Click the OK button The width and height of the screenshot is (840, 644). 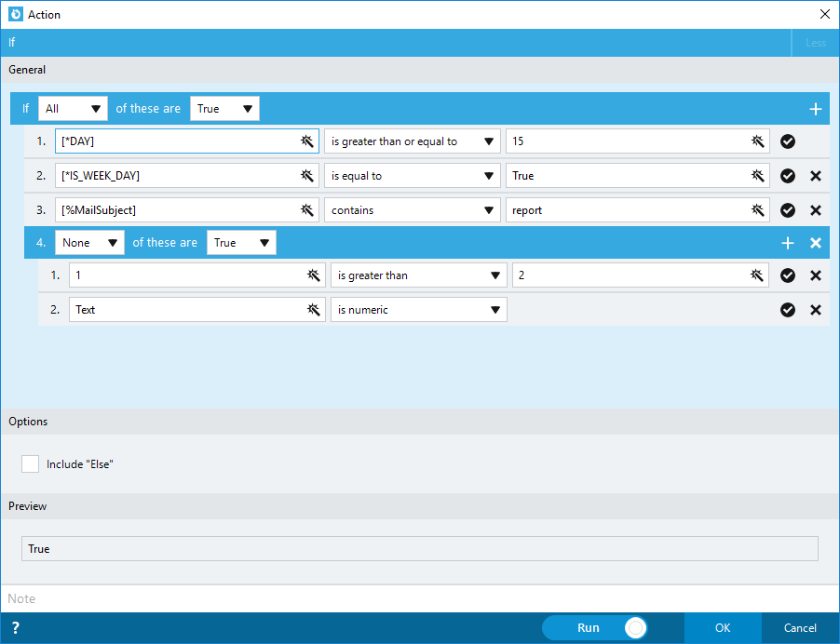(723, 627)
